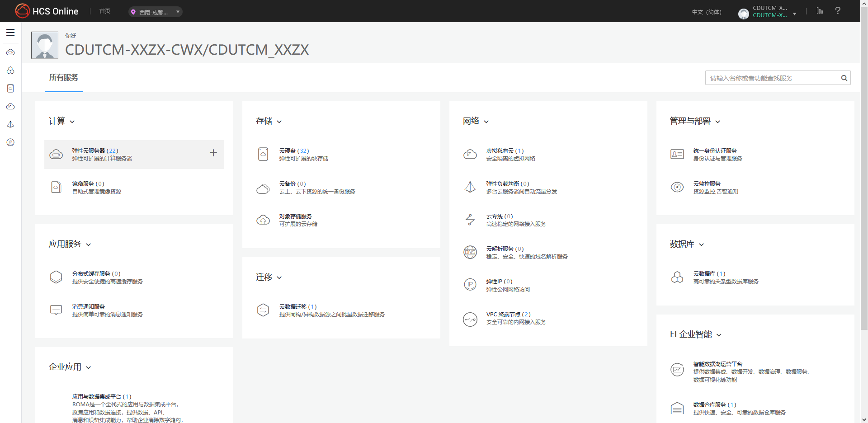
Task: Open the 西南-成都 region dropdown
Action: (156, 12)
